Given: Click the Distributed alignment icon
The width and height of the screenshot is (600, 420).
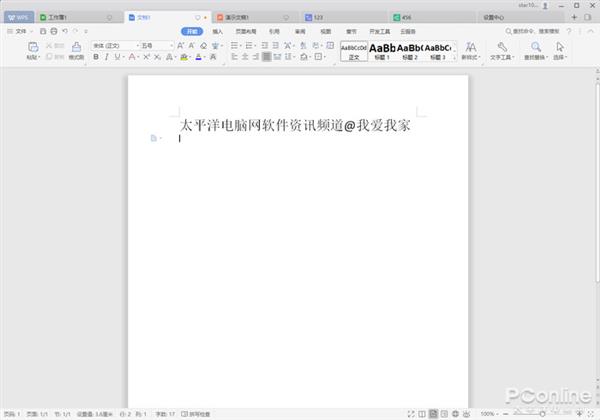Looking at the screenshot, I should click(x=277, y=57).
